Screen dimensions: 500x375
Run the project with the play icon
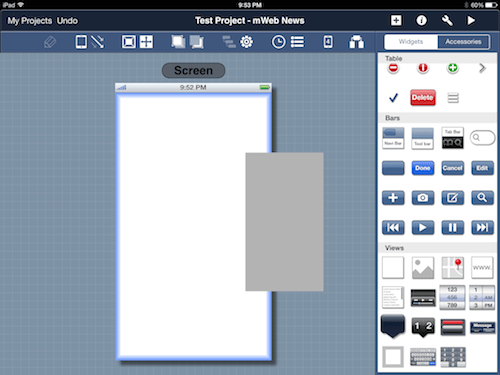pyautogui.click(x=471, y=21)
